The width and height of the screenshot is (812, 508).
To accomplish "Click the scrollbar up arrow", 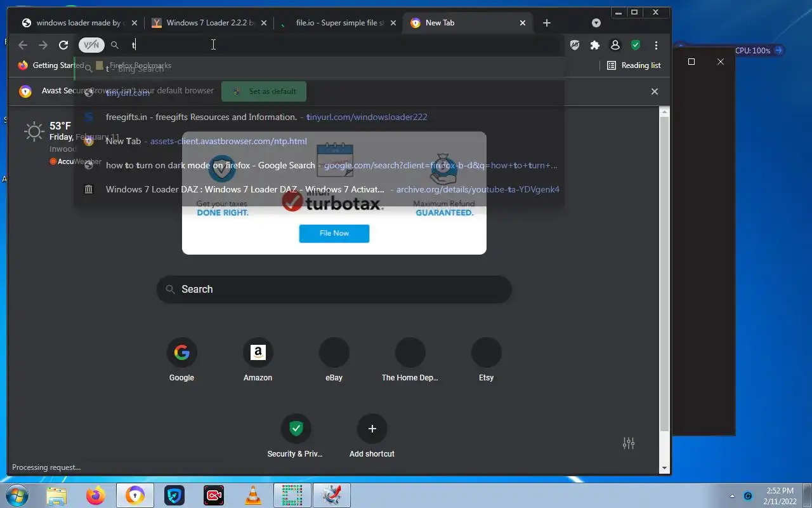I will (x=664, y=112).
